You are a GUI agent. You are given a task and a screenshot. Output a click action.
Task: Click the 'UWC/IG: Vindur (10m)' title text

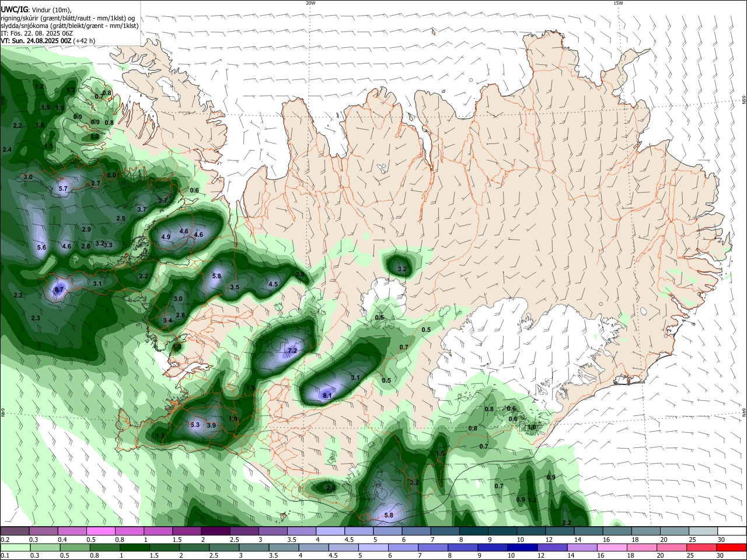click(36, 10)
